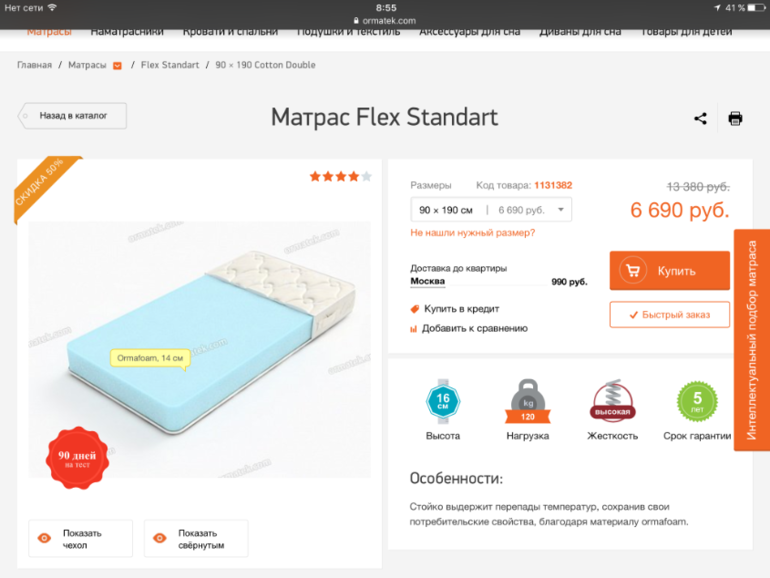The width and height of the screenshot is (770, 578).
Task: Click the spring firmness icon
Action: tap(612, 400)
